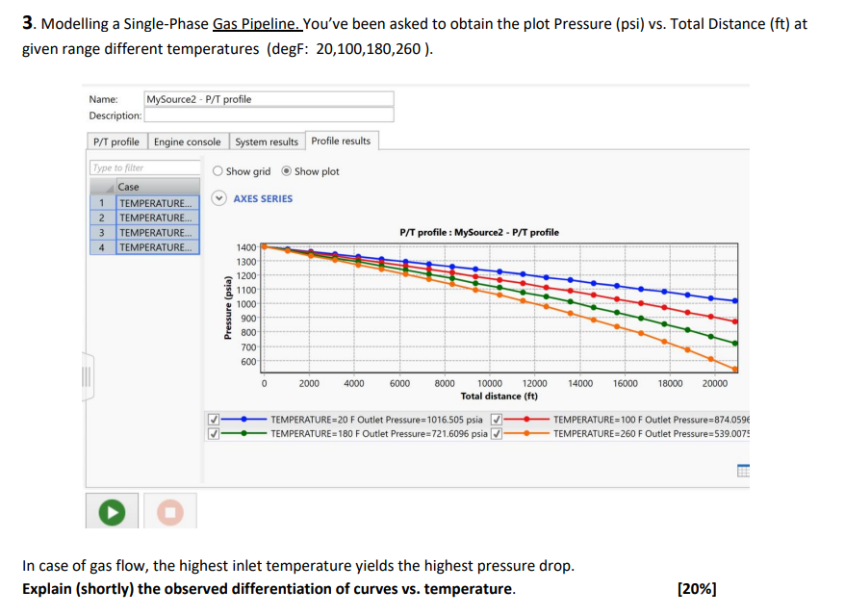Click row number 1 header cell

point(102,203)
